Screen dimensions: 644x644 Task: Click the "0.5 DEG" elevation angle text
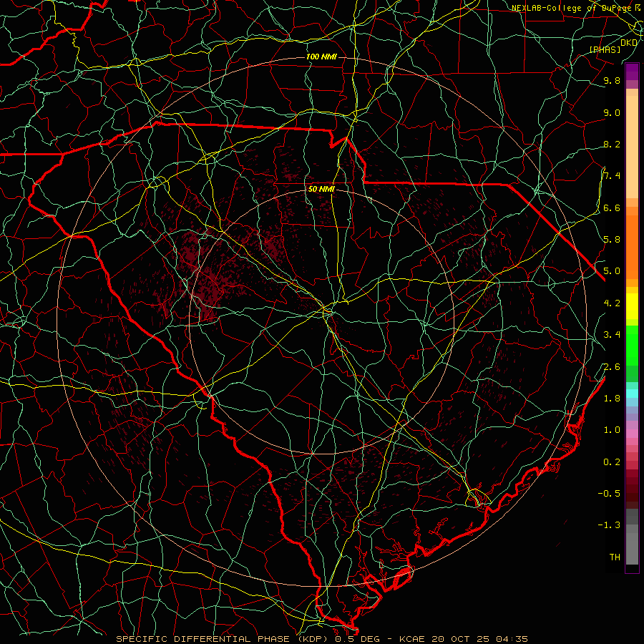357,639
